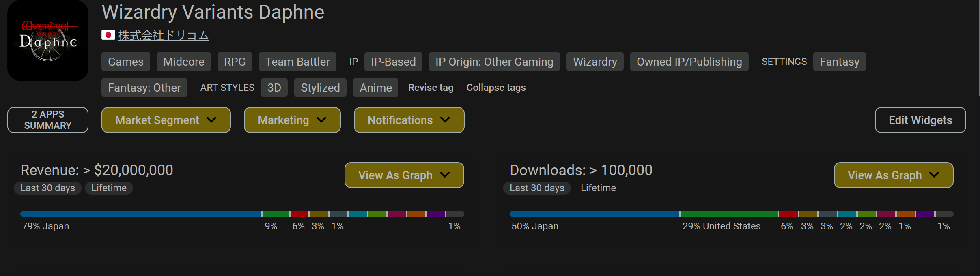Expand the Market Segment dropdown
This screenshot has width=980, height=276.
166,120
